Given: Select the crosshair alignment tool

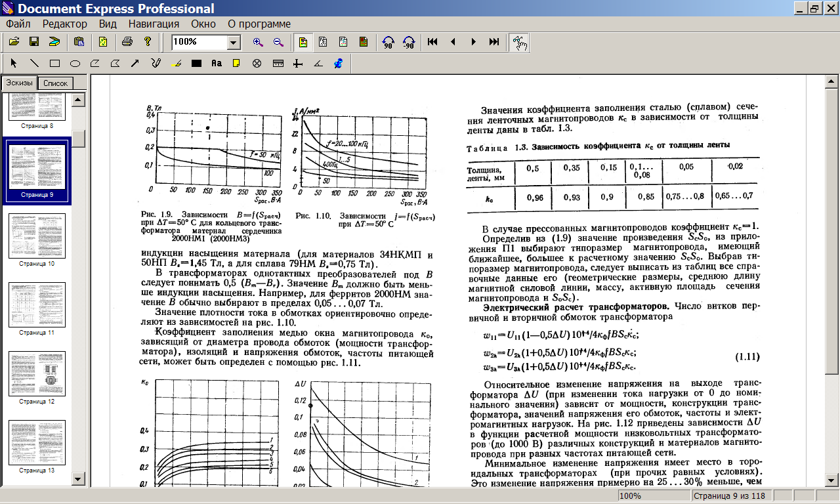Looking at the screenshot, I should tap(298, 64).
